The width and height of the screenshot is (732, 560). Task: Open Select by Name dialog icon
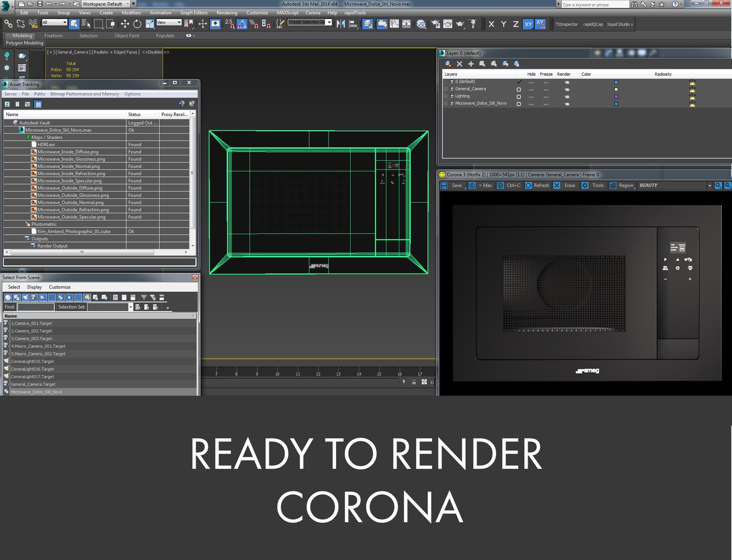coord(86,23)
